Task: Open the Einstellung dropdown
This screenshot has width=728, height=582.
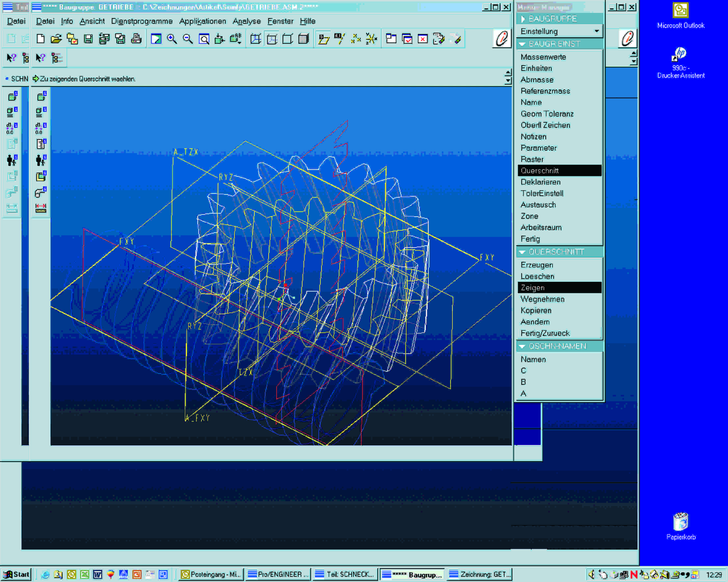Action: (x=596, y=31)
